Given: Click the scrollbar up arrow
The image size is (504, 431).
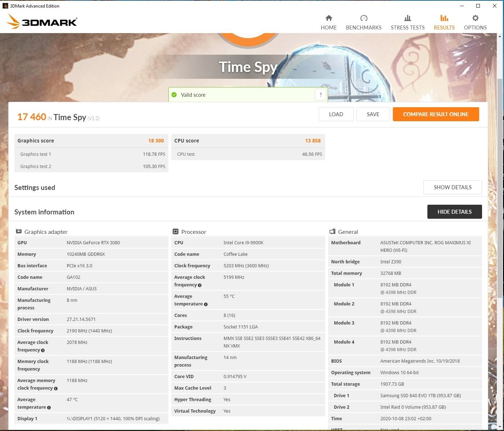Looking at the screenshot, I should tap(500, 36).
